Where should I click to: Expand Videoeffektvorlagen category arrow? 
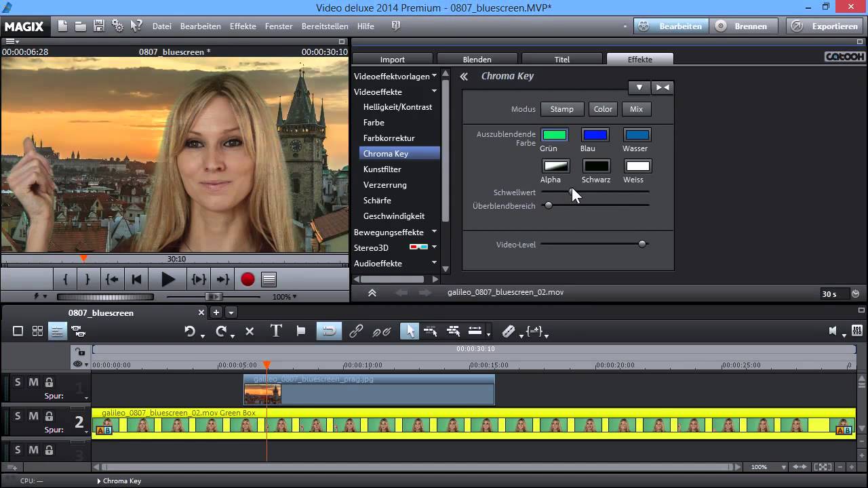(434, 76)
